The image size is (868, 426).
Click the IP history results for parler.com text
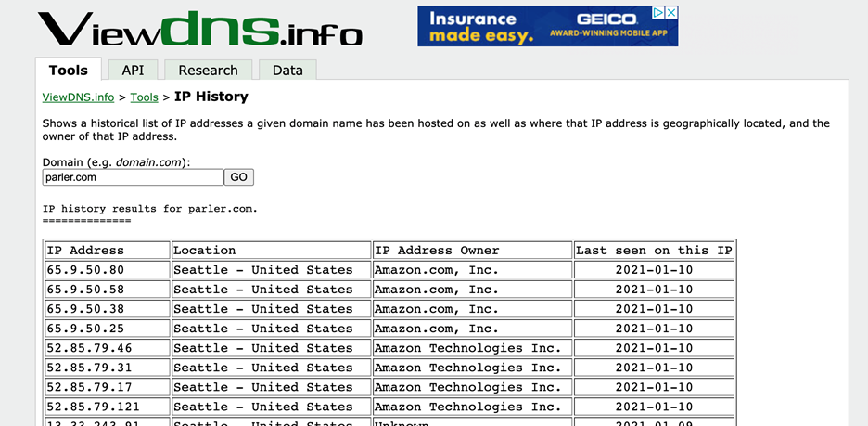(150, 210)
